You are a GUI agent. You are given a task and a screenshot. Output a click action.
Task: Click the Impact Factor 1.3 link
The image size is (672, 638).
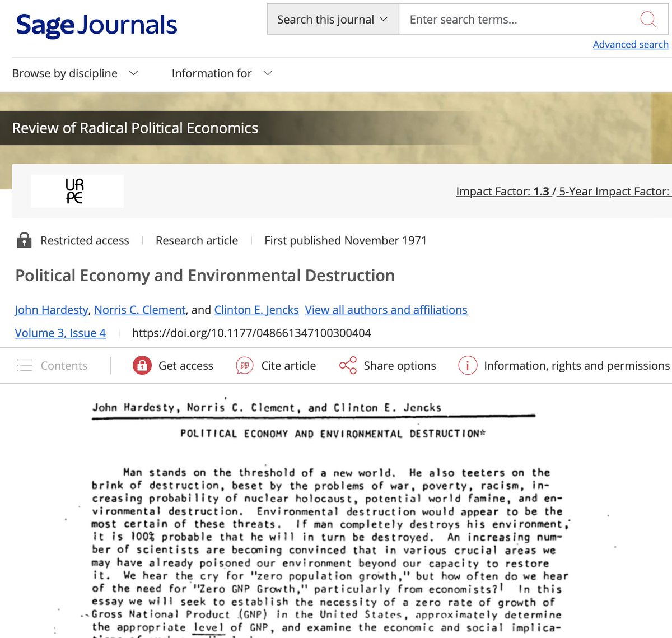[502, 192]
